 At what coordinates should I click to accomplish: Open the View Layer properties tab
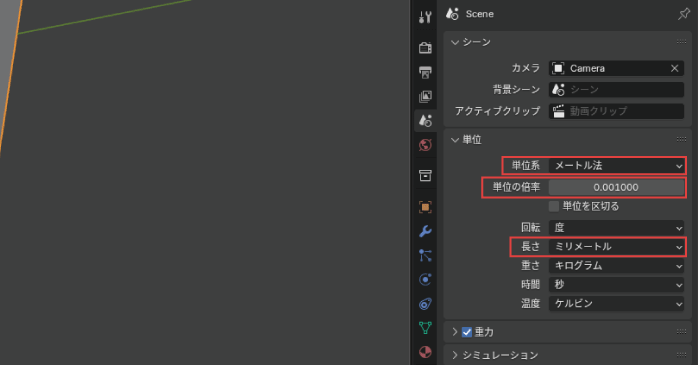coord(425,96)
